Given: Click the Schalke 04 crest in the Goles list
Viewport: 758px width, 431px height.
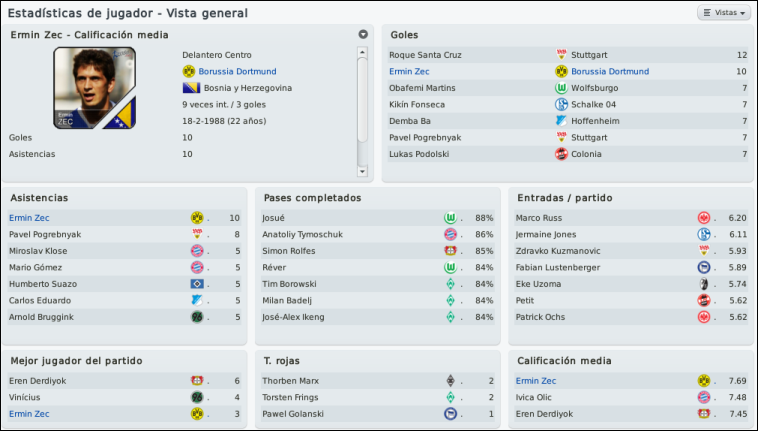Looking at the screenshot, I should click(x=561, y=104).
